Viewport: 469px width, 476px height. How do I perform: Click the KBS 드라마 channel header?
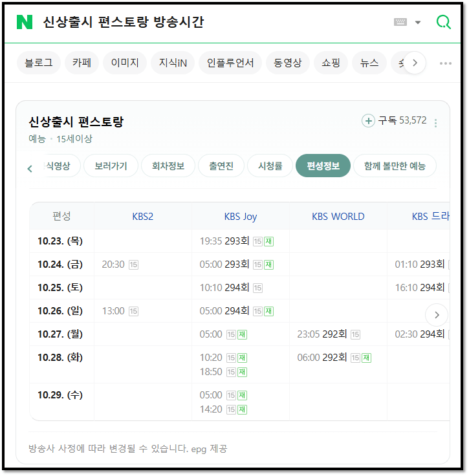[x=430, y=217]
